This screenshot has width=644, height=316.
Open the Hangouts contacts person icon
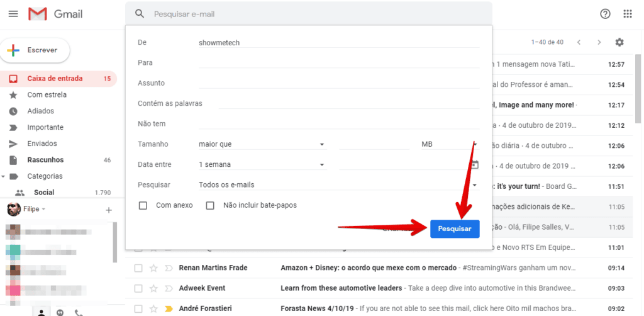(x=42, y=313)
